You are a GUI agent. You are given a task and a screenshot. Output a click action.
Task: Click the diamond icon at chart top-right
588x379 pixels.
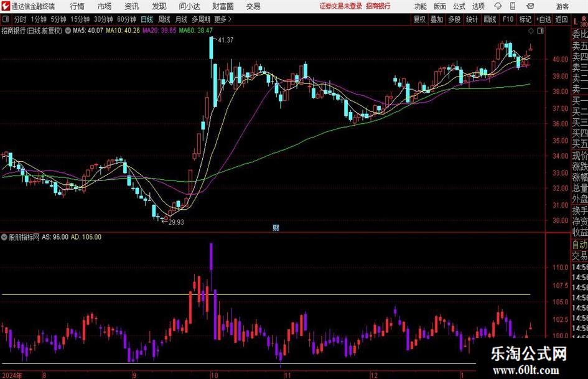531,31
